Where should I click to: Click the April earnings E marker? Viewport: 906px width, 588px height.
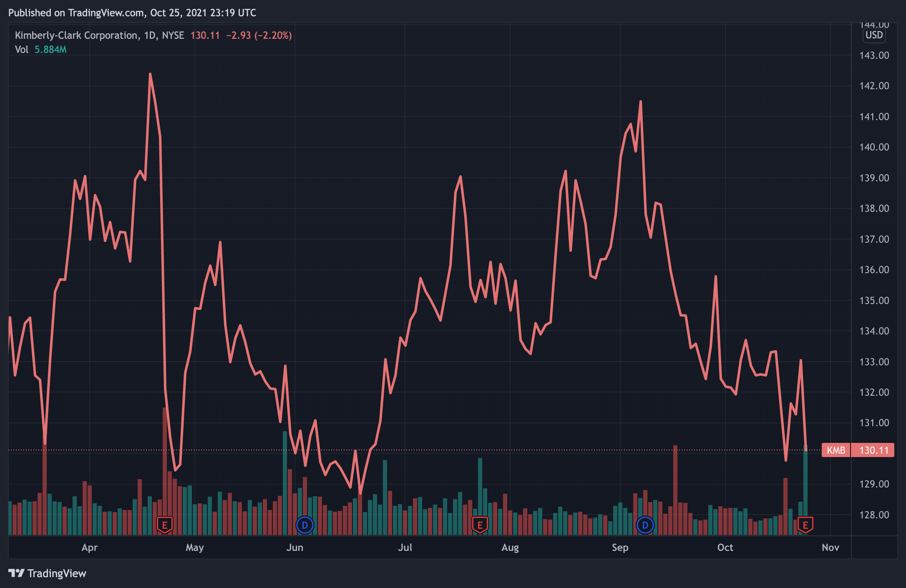tap(165, 525)
